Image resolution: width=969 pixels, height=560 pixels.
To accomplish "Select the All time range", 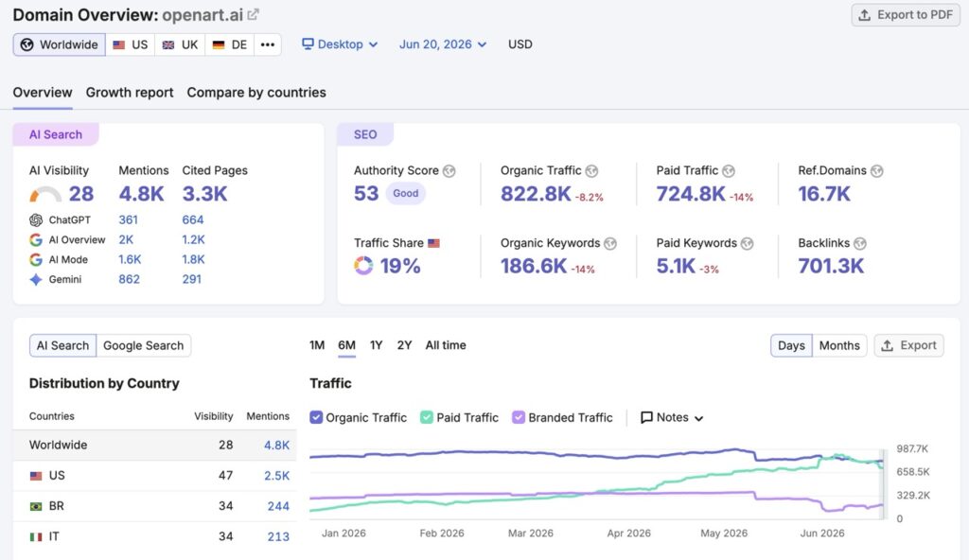I will click(x=446, y=345).
